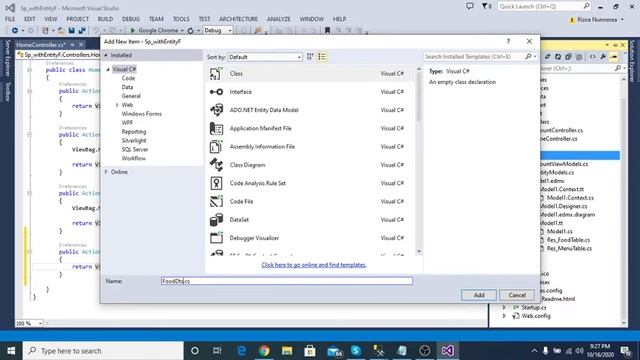This screenshot has width=640, height=360.
Task: Open Google Chrome from taskbar
Action: 264,351
